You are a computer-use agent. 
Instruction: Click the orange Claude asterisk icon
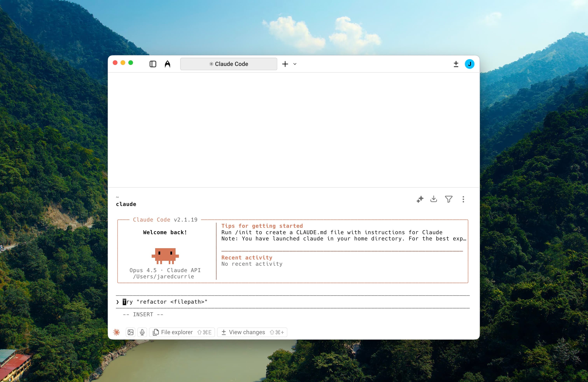[x=117, y=332]
